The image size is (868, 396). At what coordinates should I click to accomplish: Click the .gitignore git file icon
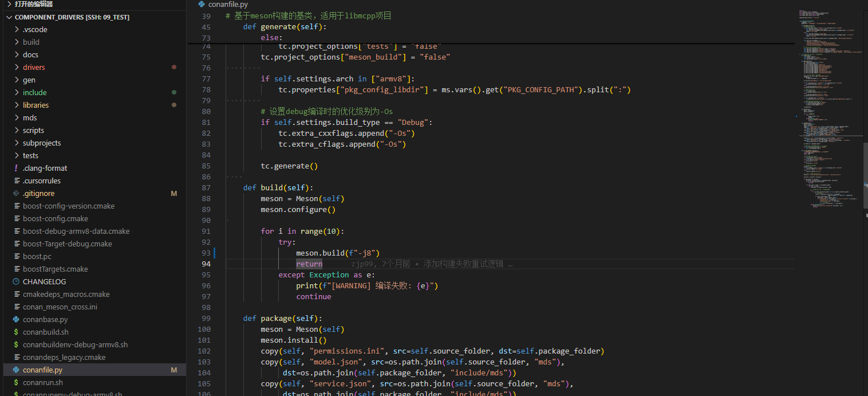pos(16,193)
